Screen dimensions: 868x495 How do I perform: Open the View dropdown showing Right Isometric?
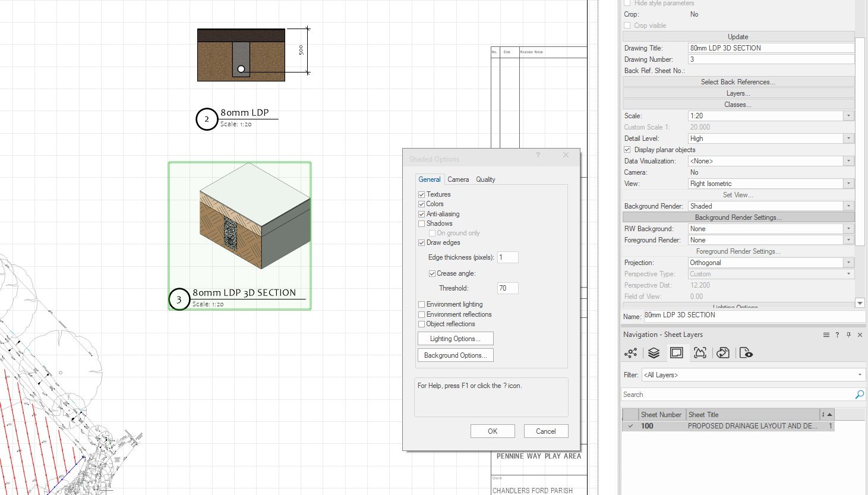pos(848,183)
